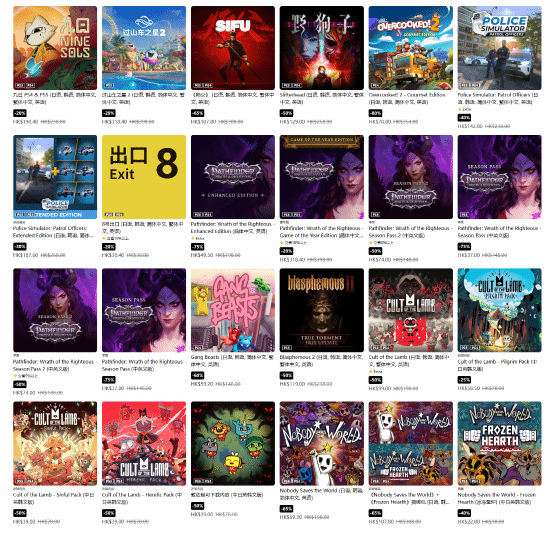This screenshot has width=550, height=543.
Task: Click the -65% discount badge under SIFU
Action: pos(197,113)
